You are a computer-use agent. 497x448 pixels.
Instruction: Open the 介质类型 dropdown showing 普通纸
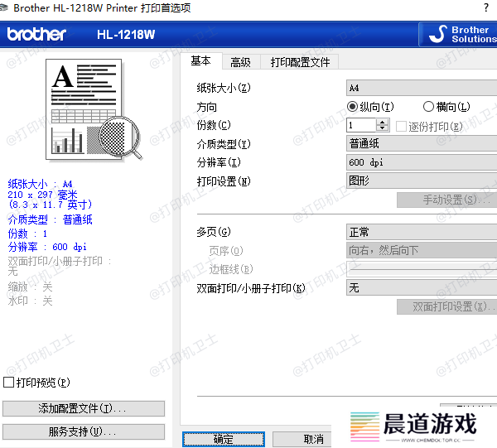click(422, 143)
